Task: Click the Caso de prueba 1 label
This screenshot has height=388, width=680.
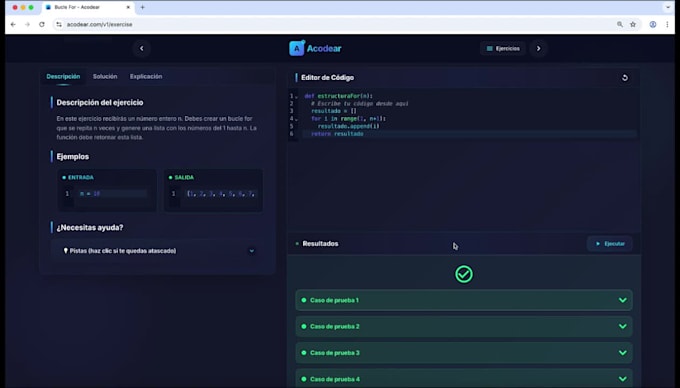Action: click(x=334, y=300)
